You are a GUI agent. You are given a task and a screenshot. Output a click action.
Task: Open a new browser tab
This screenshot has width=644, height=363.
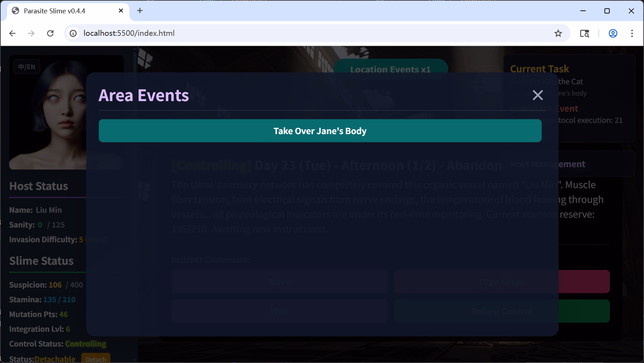point(140,11)
